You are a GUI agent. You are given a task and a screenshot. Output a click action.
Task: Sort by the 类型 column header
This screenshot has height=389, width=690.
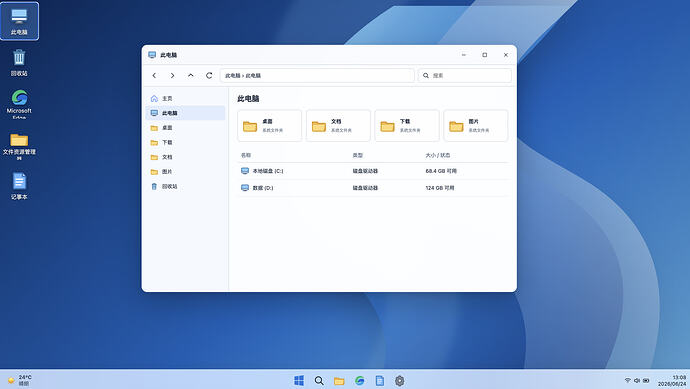click(x=358, y=155)
